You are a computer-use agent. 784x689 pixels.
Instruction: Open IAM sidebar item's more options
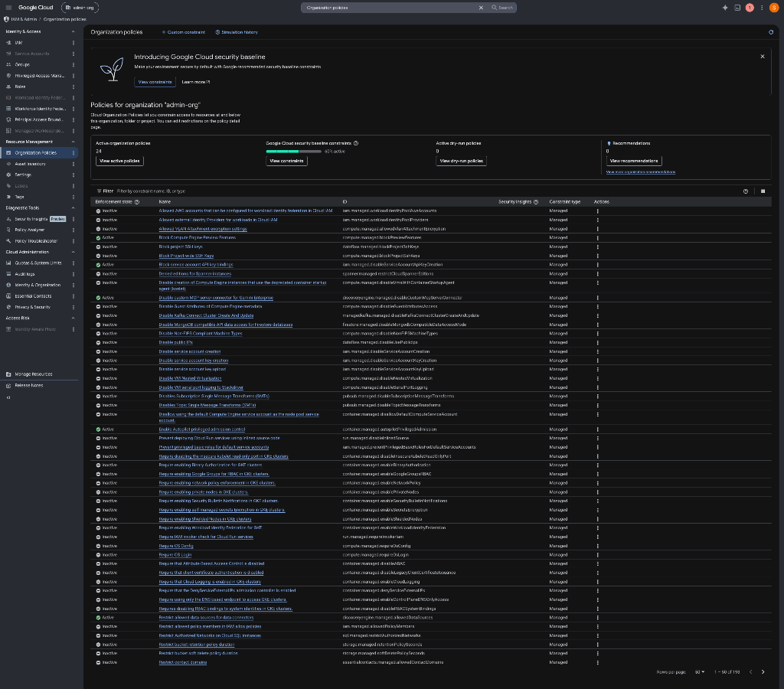point(73,43)
